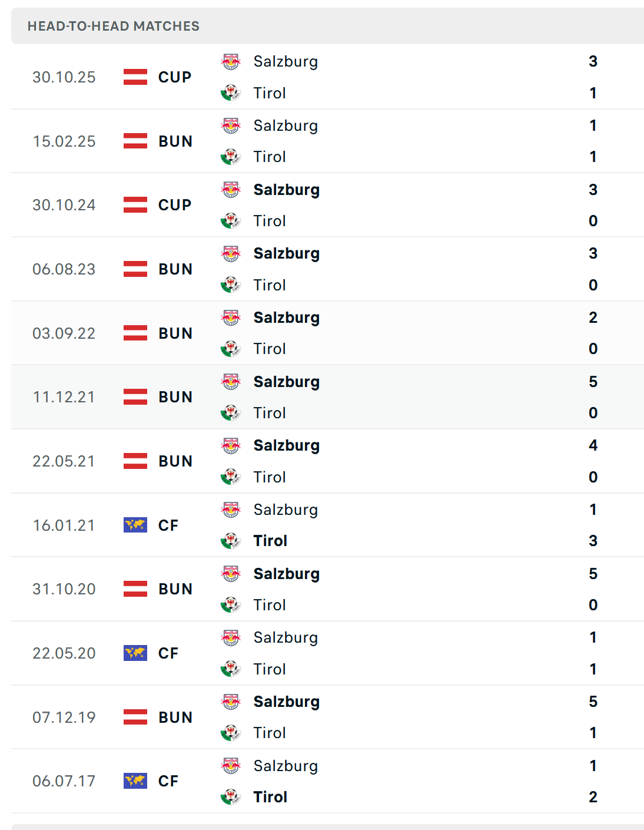Click Tirol crest in 06.07.17 match
This screenshot has height=830, width=644.
pyautogui.click(x=231, y=797)
